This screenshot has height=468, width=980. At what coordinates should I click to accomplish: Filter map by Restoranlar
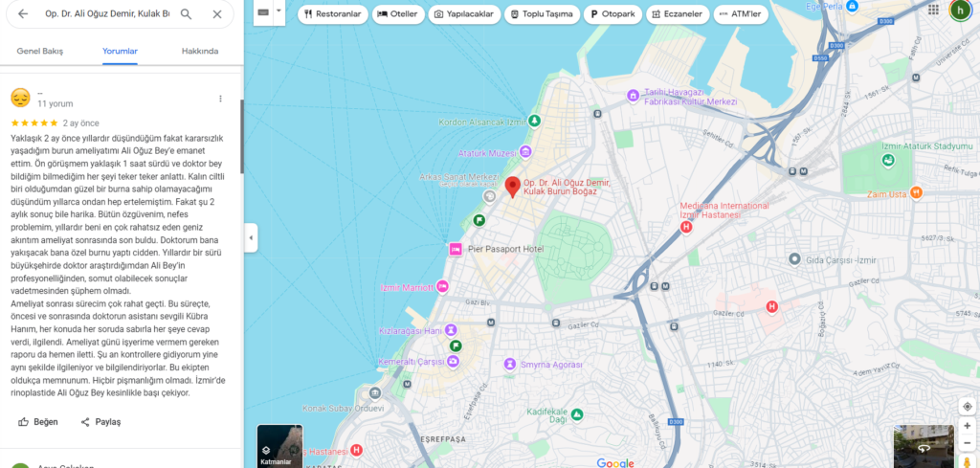coord(332,13)
